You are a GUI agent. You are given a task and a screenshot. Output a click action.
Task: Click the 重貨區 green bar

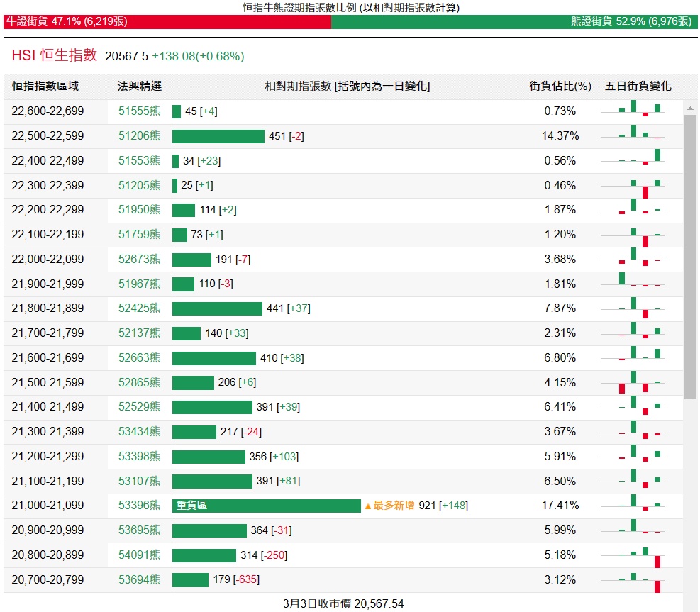point(267,506)
